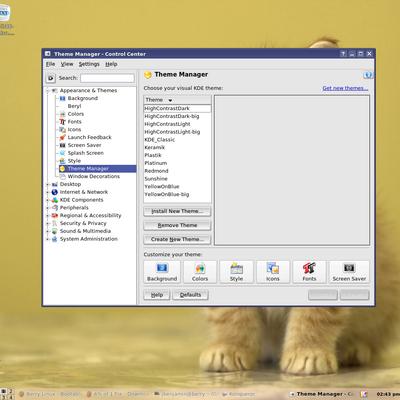
Task: Select the Sunshine theme
Action: click(x=177, y=179)
